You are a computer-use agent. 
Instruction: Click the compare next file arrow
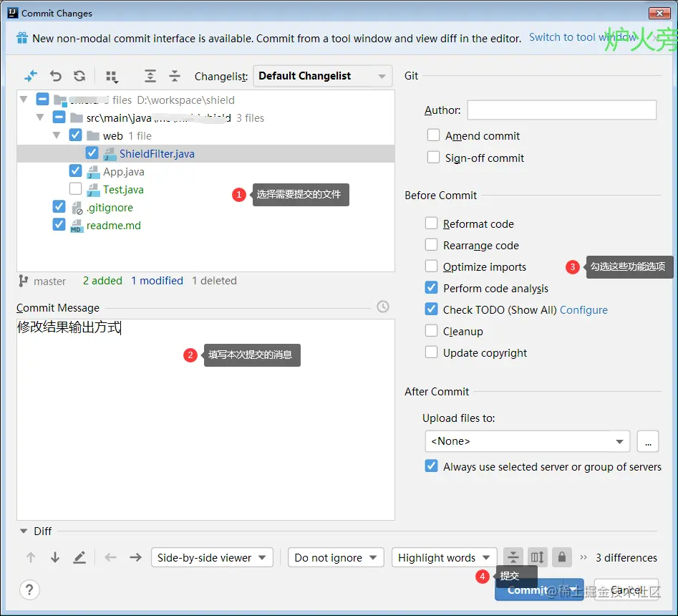pyautogui.click(x=136, y=557)
